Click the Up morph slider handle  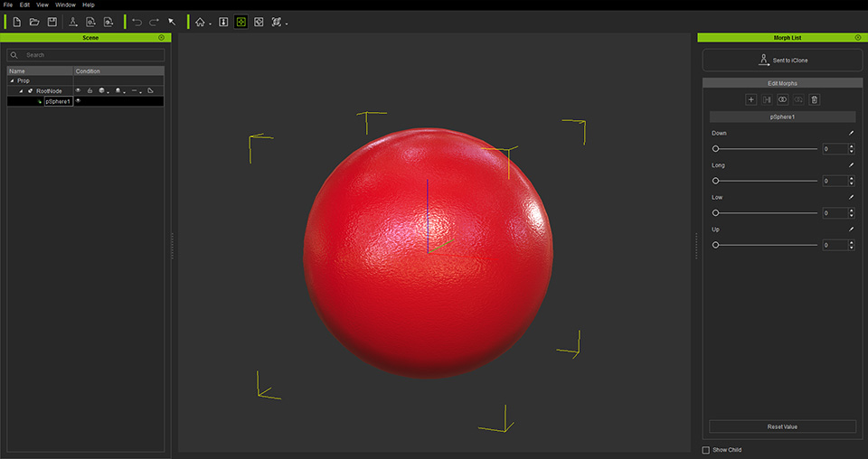click(x=715, y=245)
